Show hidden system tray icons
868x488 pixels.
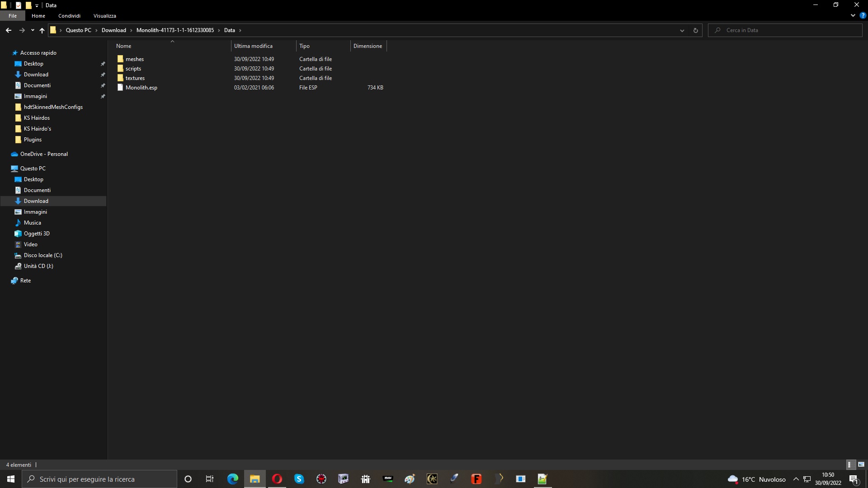point(796,479)
